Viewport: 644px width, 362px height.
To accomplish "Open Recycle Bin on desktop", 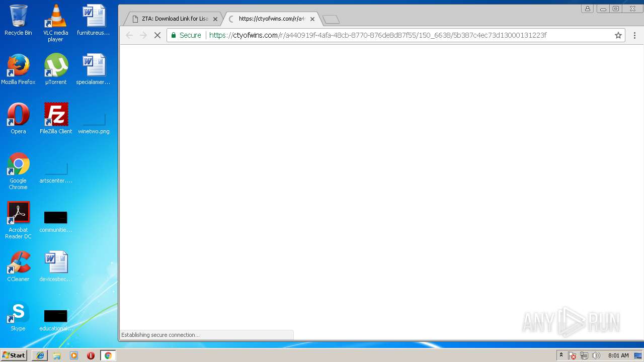I will [x=18, y=20].
